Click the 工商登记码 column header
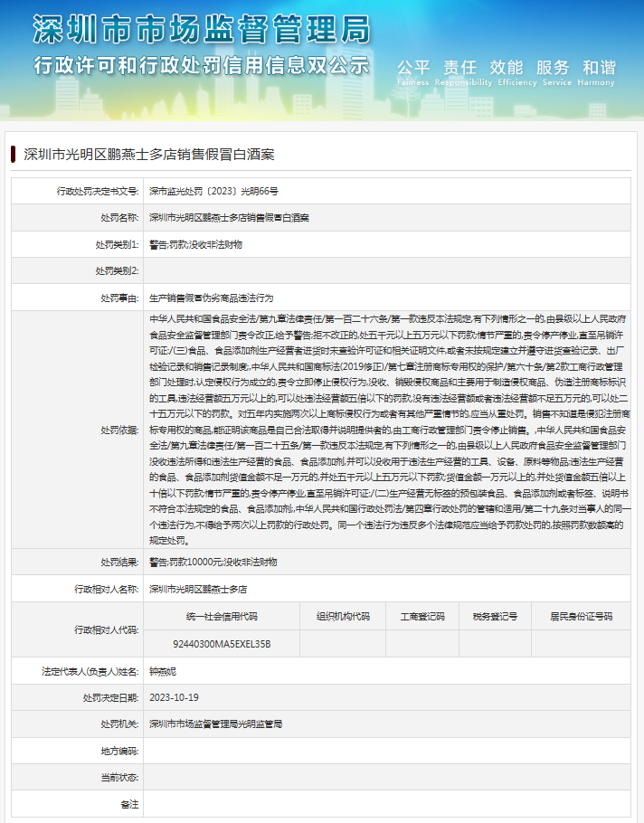This screenshot has height=823, width=644. (x=422, y=617)
